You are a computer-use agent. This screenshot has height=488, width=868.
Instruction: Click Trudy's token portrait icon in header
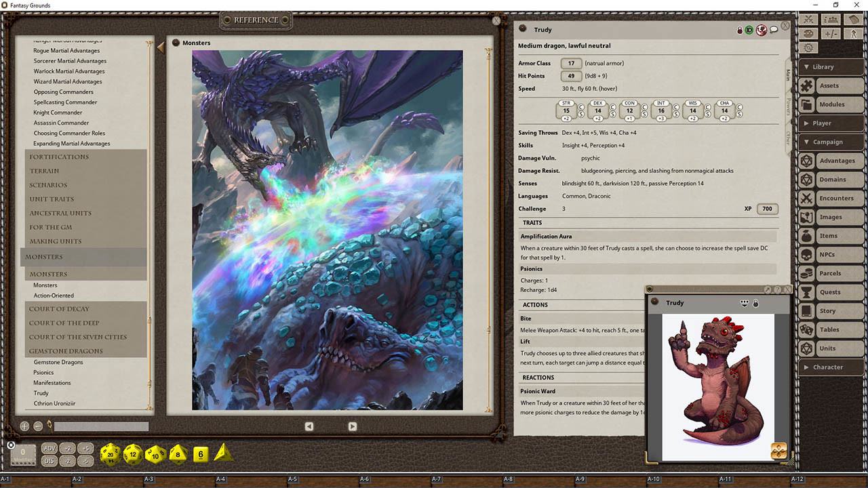click(x=762, y=30)
